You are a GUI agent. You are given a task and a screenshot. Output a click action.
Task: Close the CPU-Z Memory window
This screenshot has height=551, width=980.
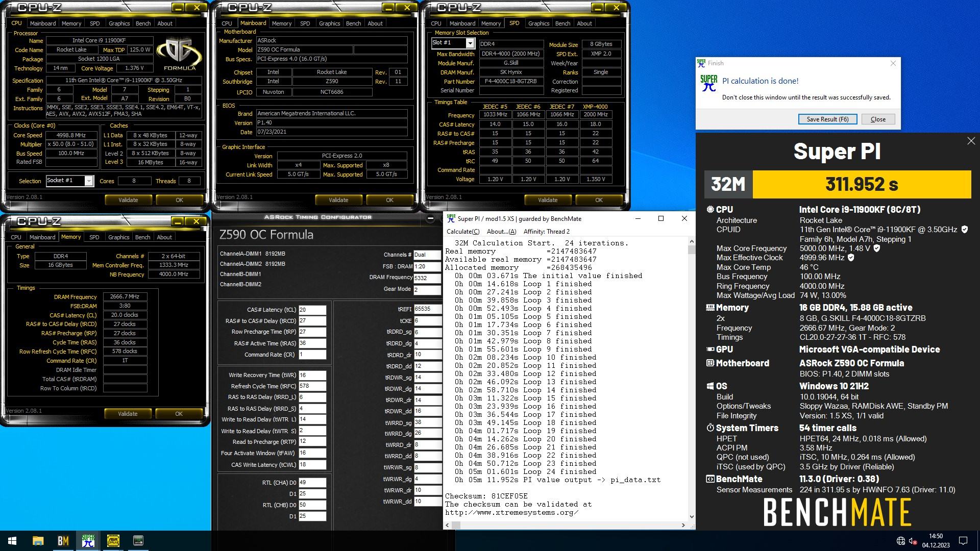196,221
